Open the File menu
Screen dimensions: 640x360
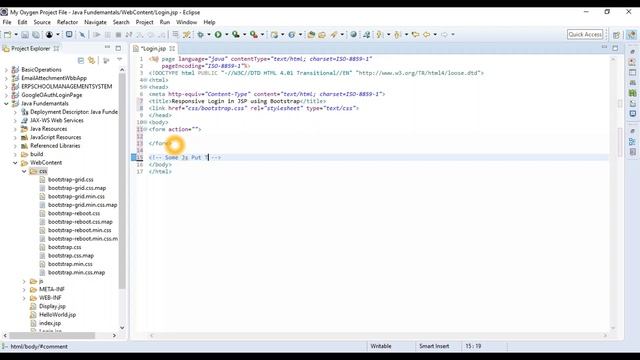point(7,22)
